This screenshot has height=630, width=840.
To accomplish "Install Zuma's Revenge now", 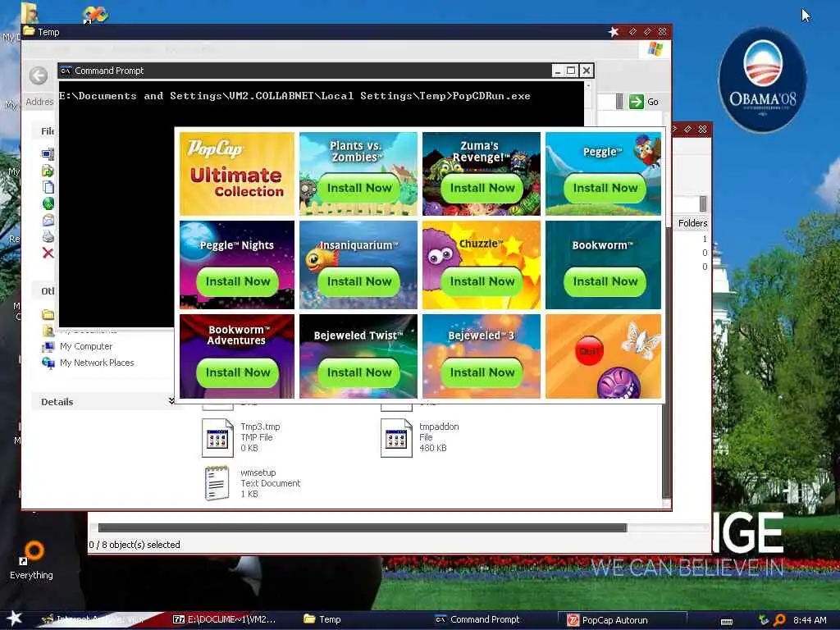I will (482, 188).
